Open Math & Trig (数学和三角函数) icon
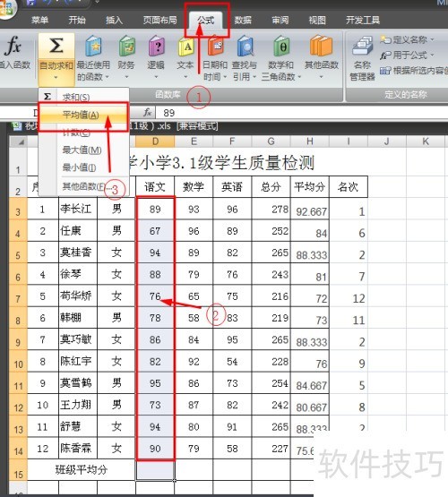The height and width of the screenshot is (497, 448). pos(281,47)
